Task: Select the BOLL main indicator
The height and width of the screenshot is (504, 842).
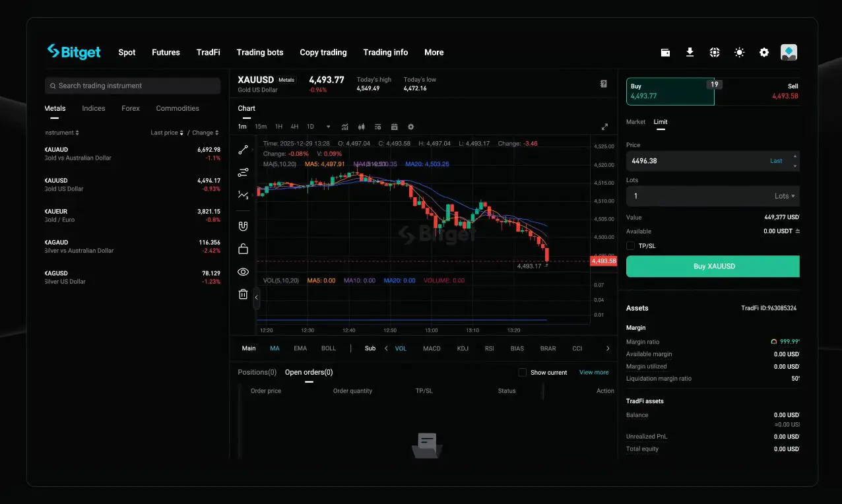Action: tap(329, 348)
